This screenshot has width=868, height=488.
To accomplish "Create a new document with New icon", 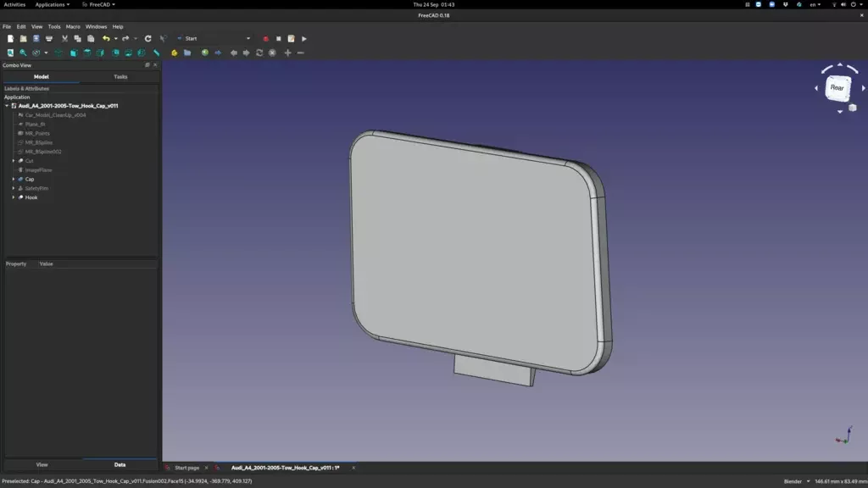I will [x=10, y=39].
